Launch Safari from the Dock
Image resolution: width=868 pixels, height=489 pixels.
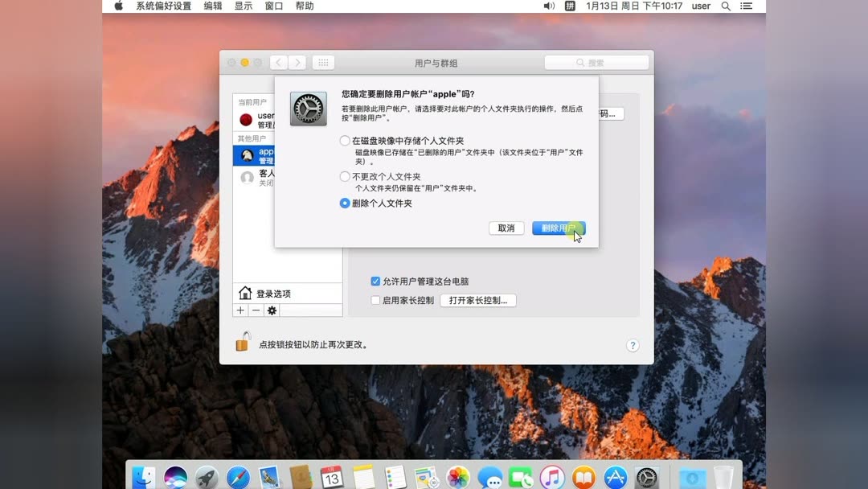coord(240,476)
